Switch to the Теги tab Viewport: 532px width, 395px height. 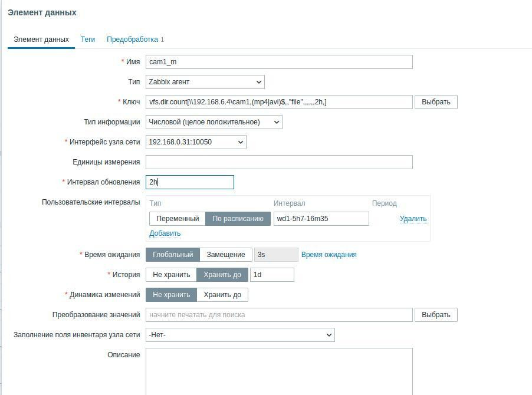[x=87, y=39]
